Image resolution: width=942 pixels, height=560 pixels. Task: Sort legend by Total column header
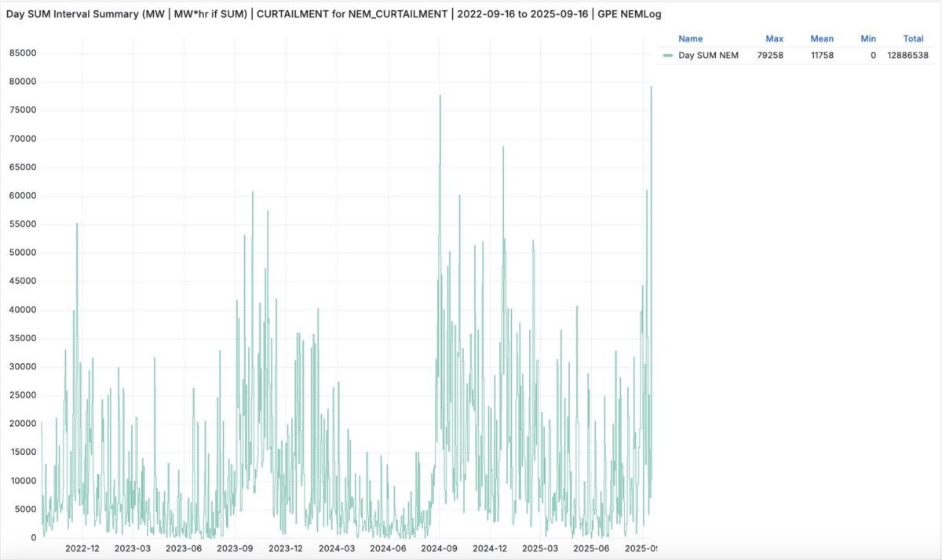pos(913,38)
